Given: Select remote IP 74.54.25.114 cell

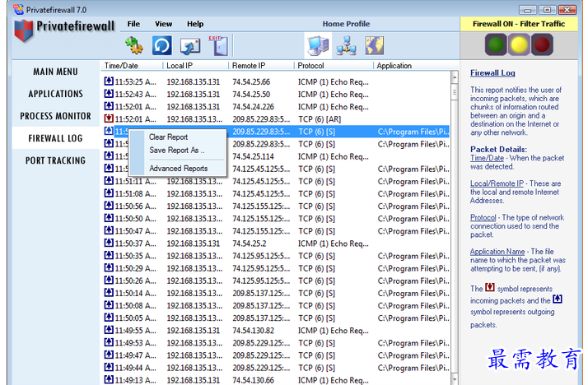Looking at the screenshot, I should 253,156.
